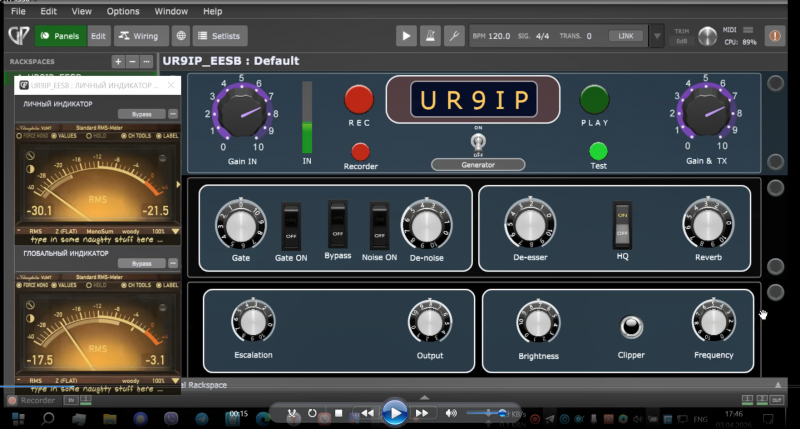Toggle the Bypass rocker switch
The image size is (800, 429).
(338, 223)
